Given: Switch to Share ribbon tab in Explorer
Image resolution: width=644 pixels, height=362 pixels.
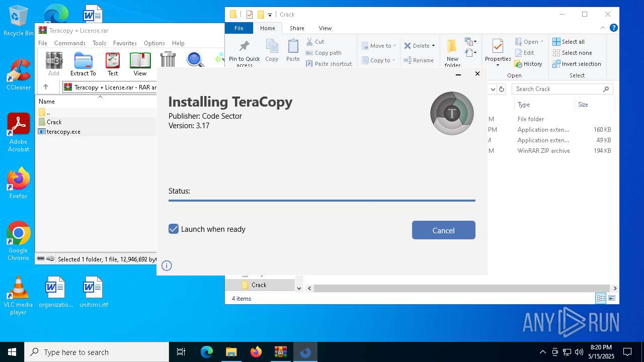Looking at the screenshot, I should click(x=297, y=28).
